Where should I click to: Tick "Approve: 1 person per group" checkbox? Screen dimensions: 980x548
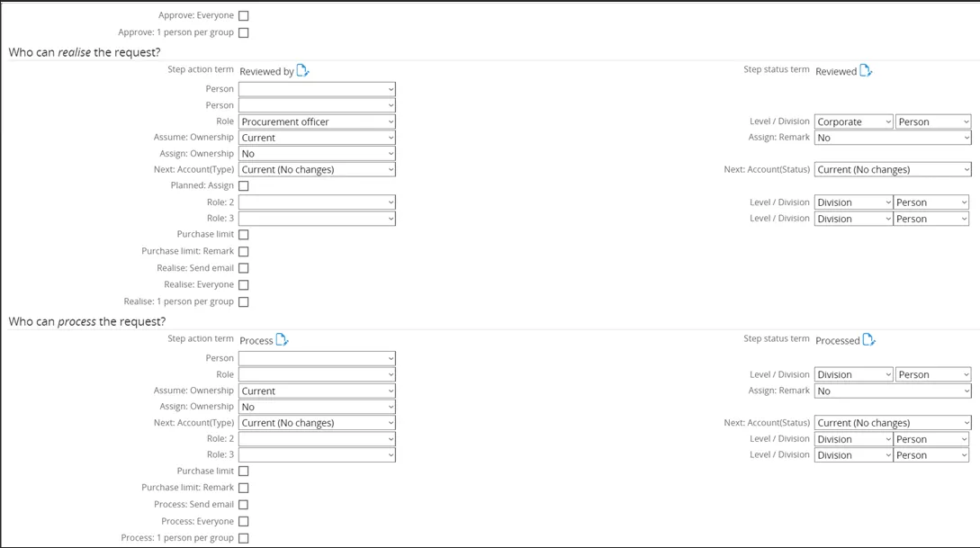(244, 33)
